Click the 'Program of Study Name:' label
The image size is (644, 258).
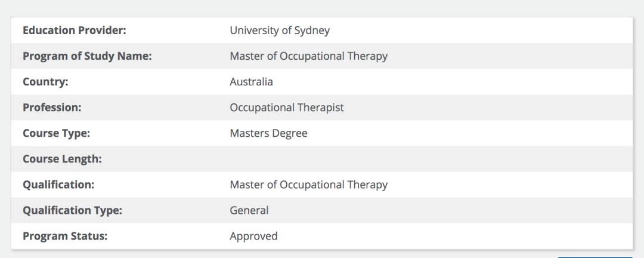point(87,56)
